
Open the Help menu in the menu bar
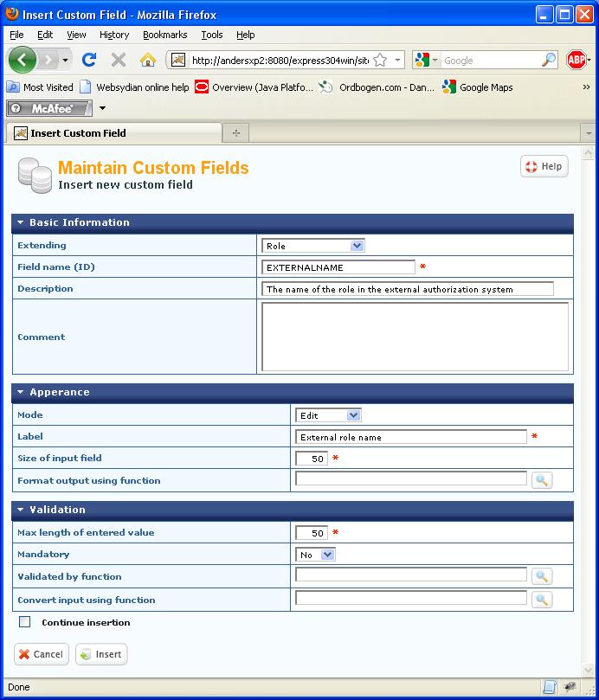245,35
